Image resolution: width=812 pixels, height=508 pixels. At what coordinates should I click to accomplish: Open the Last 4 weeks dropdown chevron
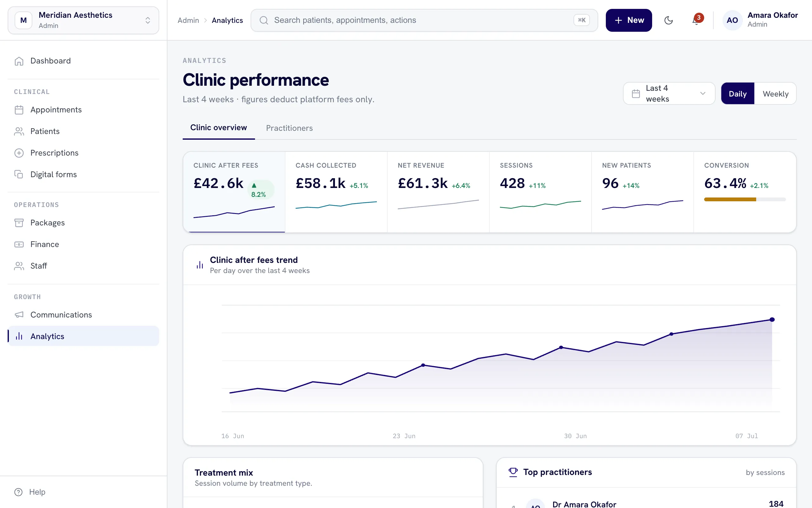(703, 93)
